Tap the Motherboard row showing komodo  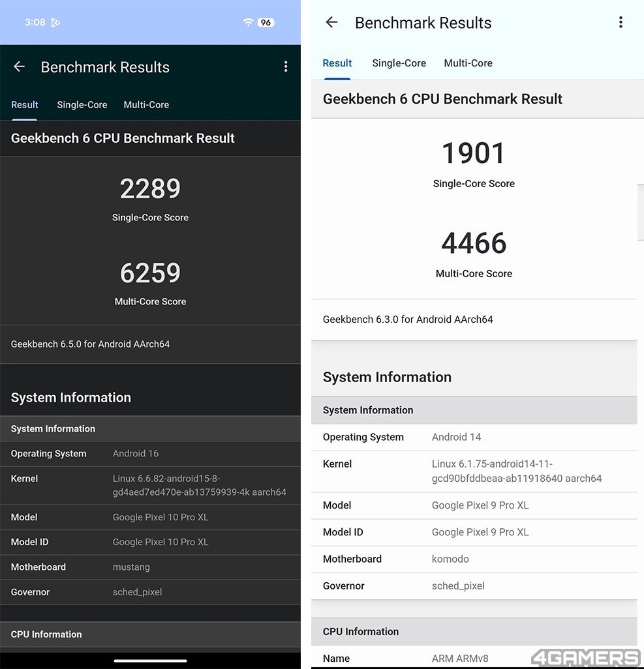pyautogui.click(x=474, y=559)
